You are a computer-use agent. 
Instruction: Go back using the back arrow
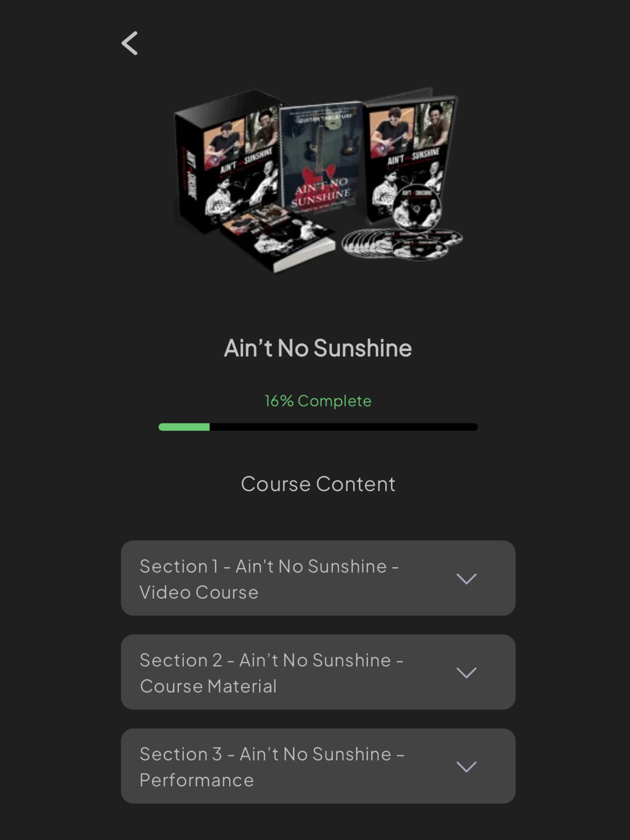point(130,43)
